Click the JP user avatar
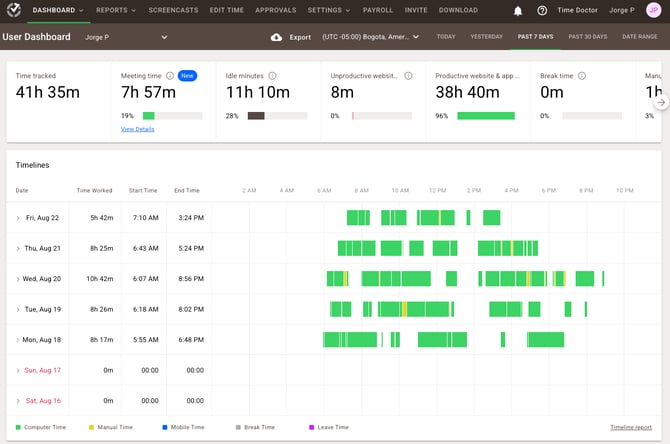Viewport: 670px width, 444px height. click(x=653, y=11)
